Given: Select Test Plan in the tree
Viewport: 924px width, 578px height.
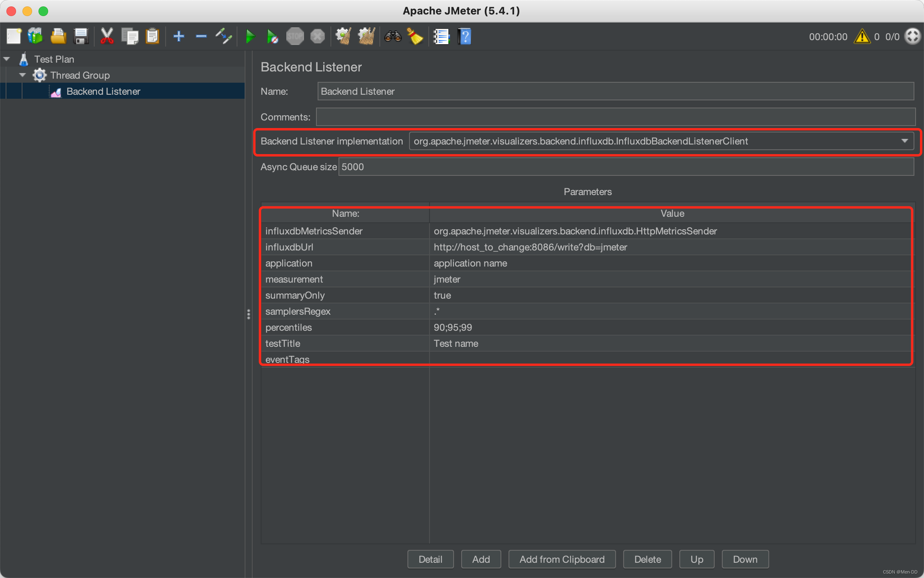Looking at the screenshot, I should tap(54, 59).
